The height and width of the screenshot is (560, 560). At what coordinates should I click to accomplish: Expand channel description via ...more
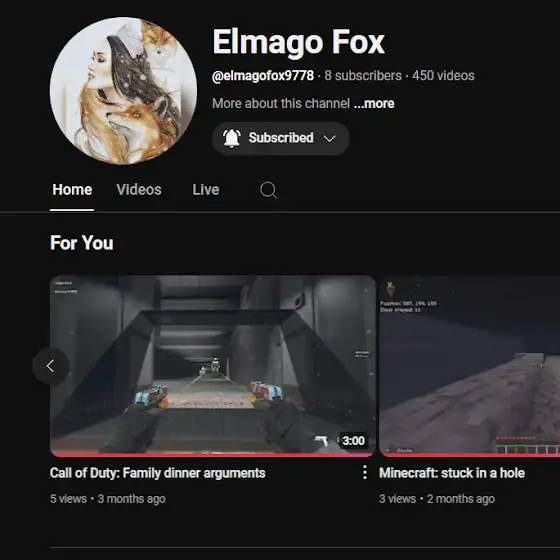[x=374, y=104]
